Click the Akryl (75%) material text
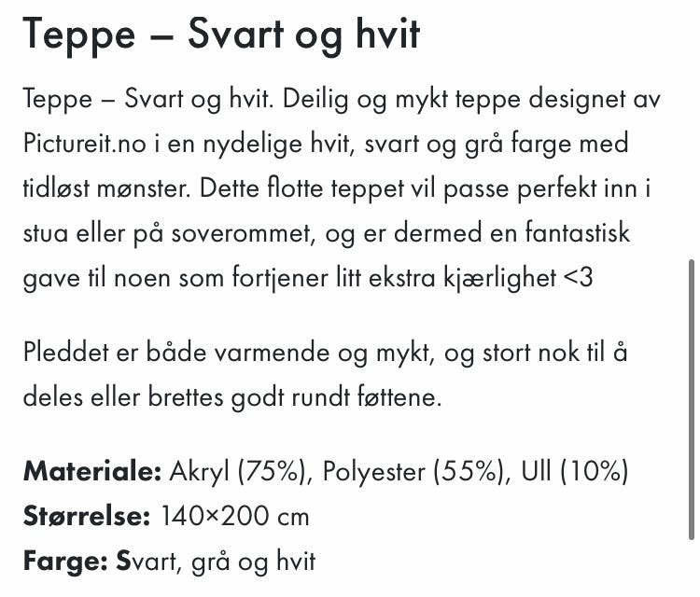 click(241, 472)
